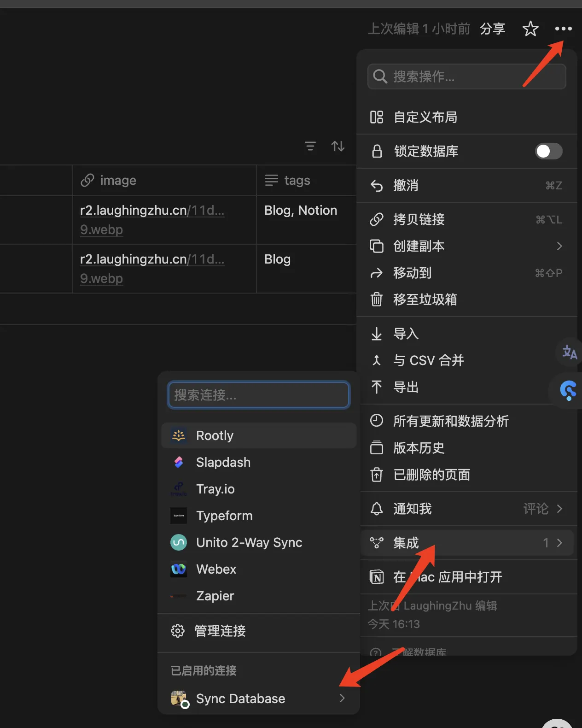Expand the 创建副本 submenu chevron

(x=559, y=246)
